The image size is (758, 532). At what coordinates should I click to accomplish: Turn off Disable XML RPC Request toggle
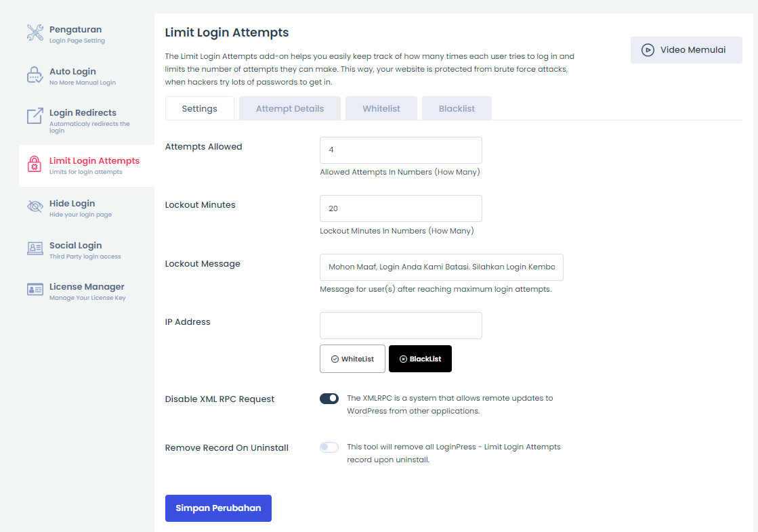(x=329, y=399)
